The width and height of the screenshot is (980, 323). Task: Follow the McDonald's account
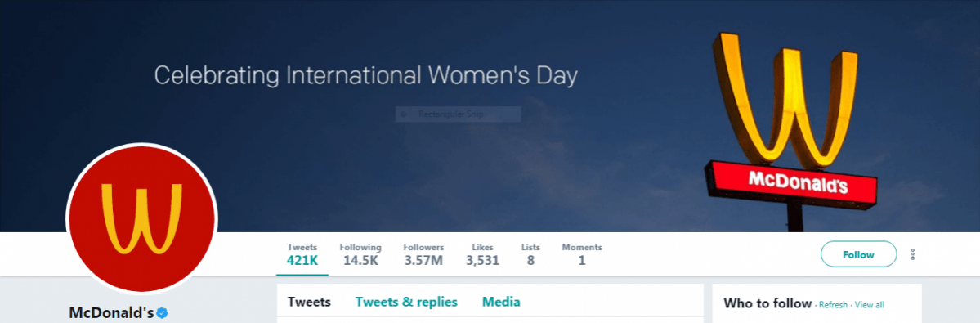tap(858, 254)
